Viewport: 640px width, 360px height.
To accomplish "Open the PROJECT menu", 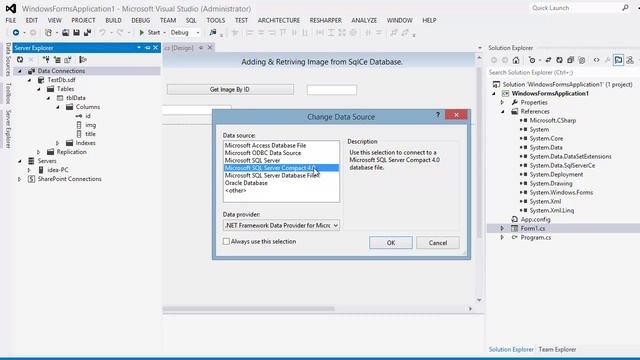I will click(83, 20).
